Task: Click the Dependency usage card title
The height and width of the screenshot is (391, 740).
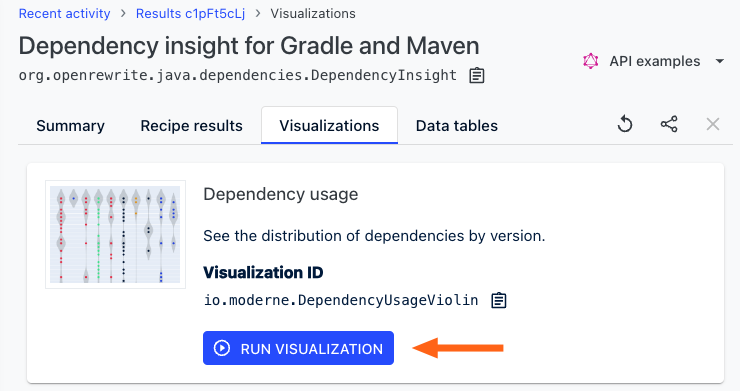Action: (280, 195)
